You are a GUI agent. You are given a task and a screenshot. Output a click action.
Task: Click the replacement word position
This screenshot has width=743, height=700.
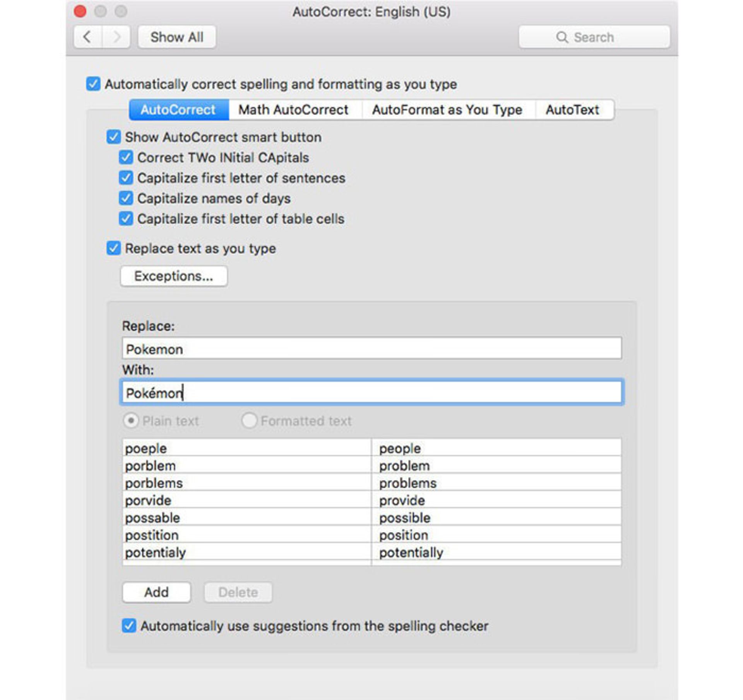pos(404,535)
